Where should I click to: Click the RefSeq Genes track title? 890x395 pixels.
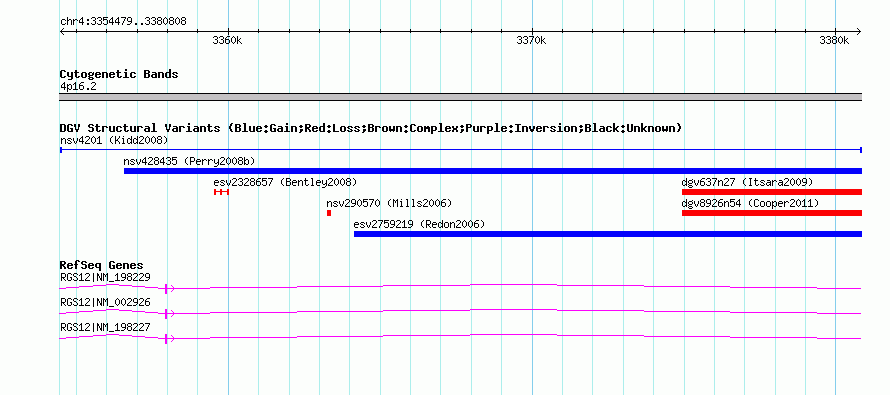[102, 266]
